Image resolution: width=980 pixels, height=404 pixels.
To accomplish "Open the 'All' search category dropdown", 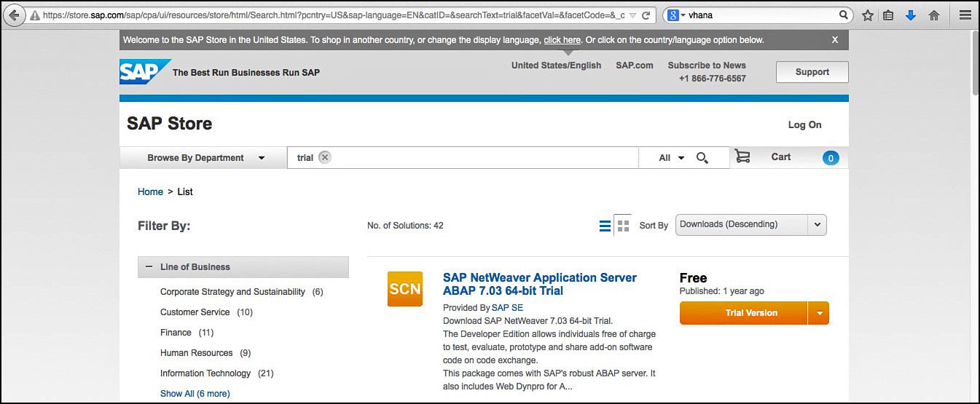I will click(x=671, y=158).
